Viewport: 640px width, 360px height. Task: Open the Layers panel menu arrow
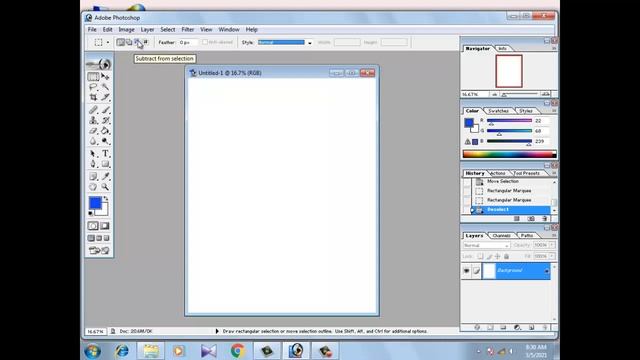click(554, 236)
